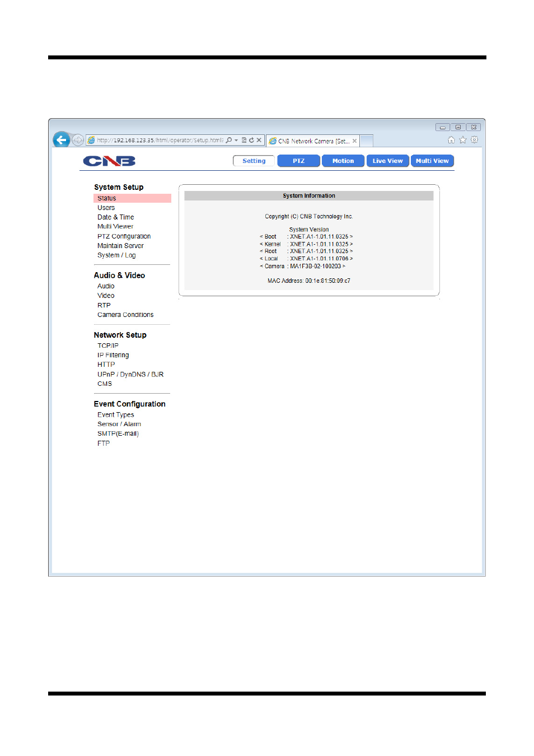Click the Event Configuration heading

click(x=130, y=404)
